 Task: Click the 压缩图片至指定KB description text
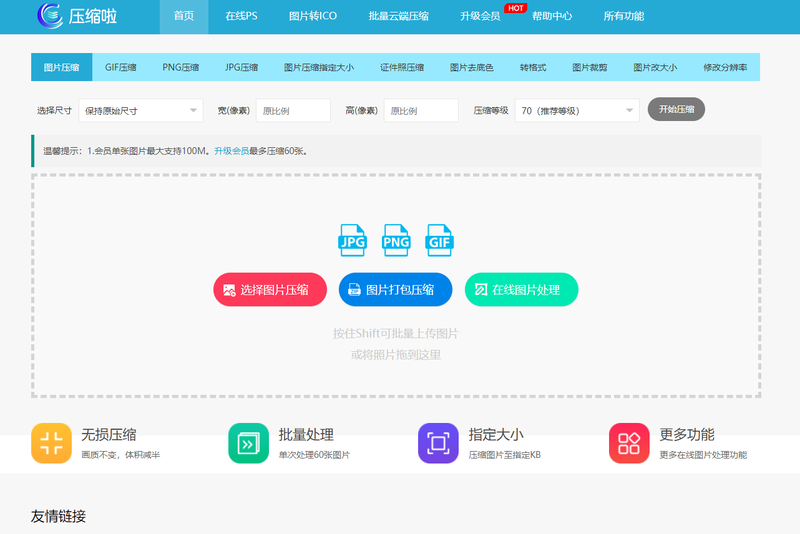(505, 455)
